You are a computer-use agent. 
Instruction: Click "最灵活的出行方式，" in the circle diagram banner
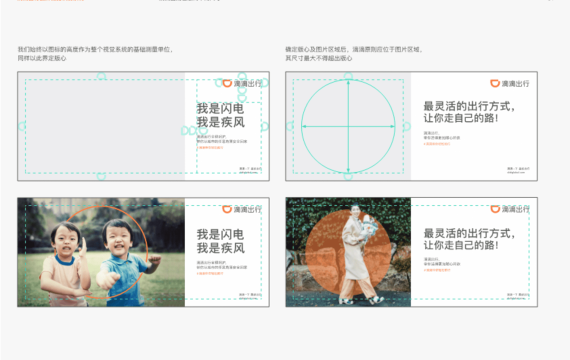click(469, 106)
